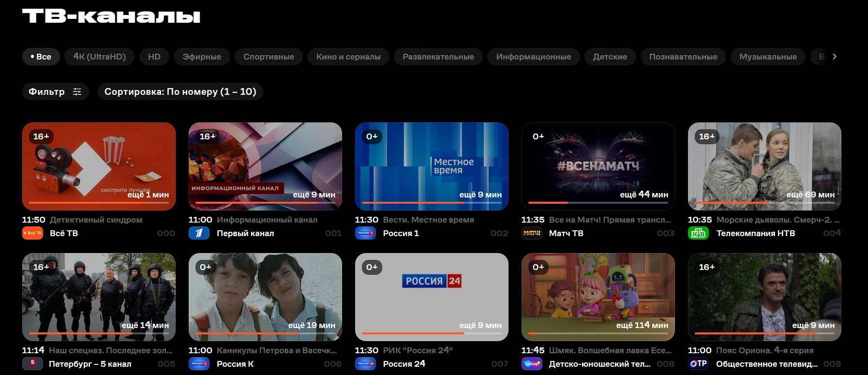
Task: Open the Детективный синдром thumbnail
Action: pyautogui.click(x=99, y=166)
